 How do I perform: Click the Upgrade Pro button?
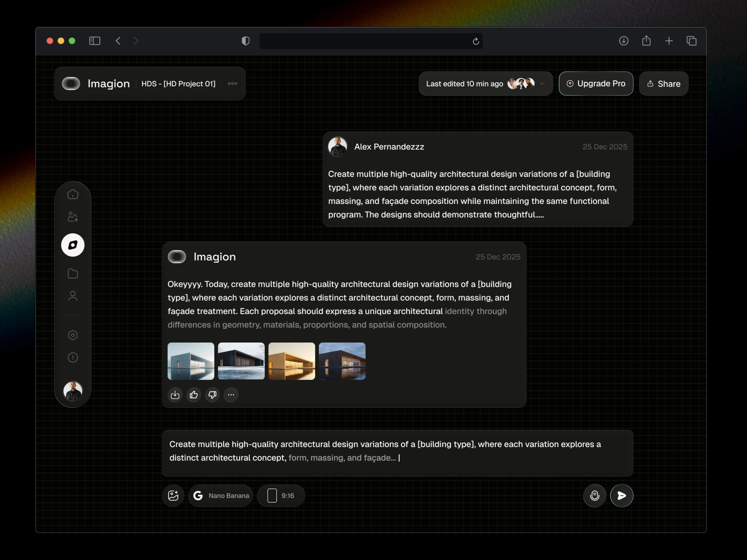[x=596, y=84]
